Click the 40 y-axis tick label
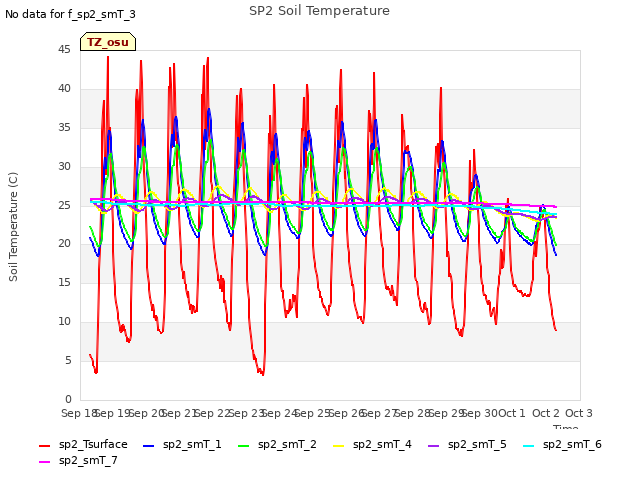Viewport: 640px width, 480px height. pyautogui.click(x=64, y=88)
